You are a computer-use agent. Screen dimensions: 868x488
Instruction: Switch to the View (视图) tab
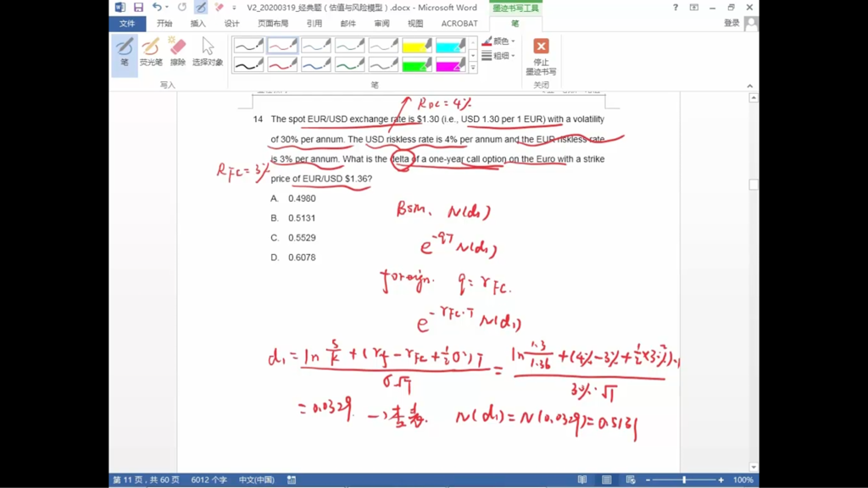pos(415,23)
